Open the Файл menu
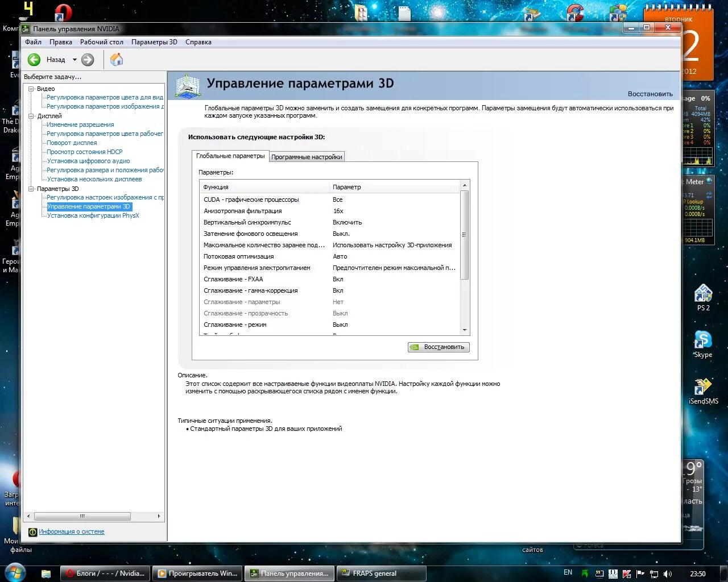Image resolution: width=728 pixels, height=582 pixels. [x=33, y=42]
